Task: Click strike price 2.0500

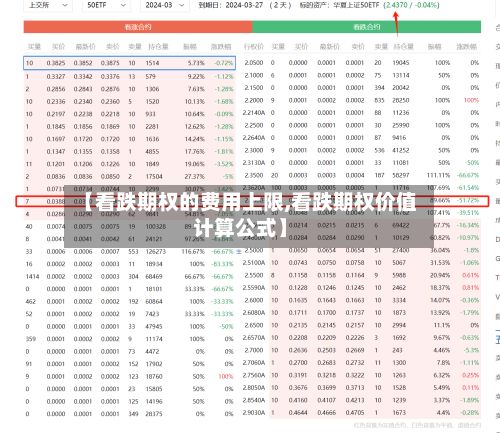Action: [254, 63]
